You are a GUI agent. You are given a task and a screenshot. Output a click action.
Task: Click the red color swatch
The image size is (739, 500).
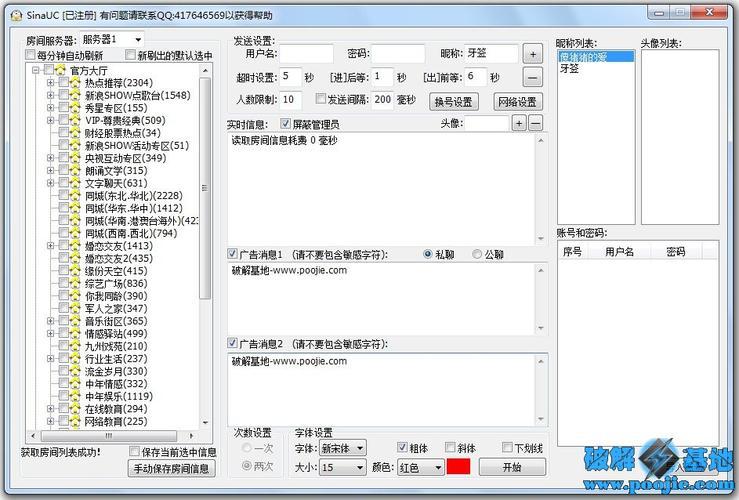(458, 467)
